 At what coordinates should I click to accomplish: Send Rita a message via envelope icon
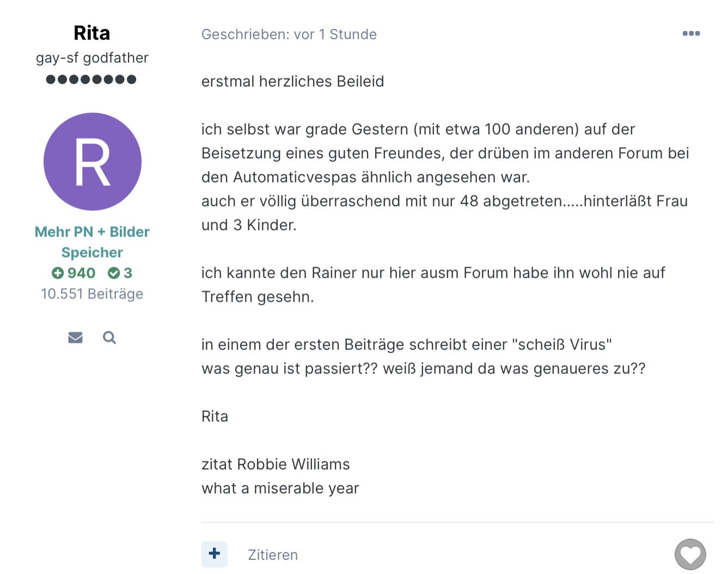[x=75, y=338]
